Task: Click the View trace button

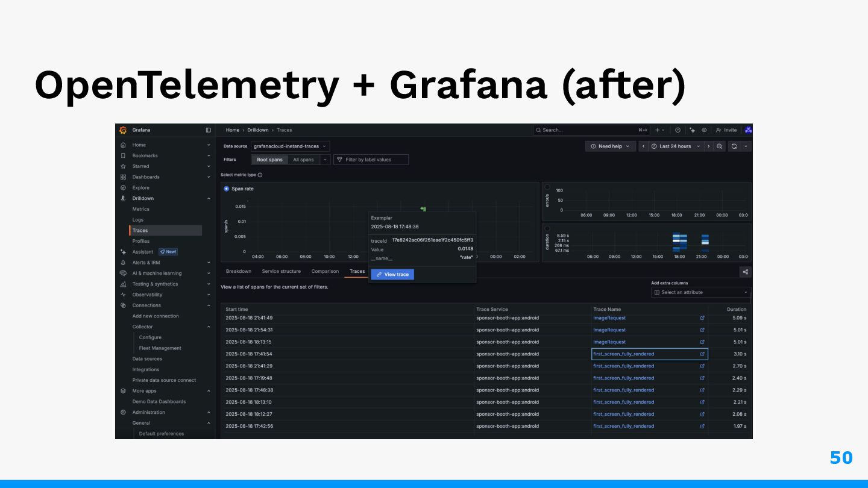Action: tap(392, 274)
